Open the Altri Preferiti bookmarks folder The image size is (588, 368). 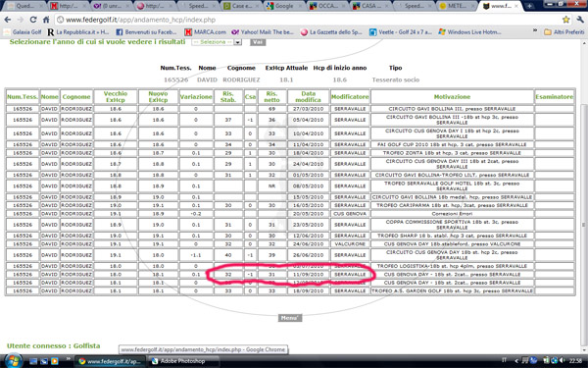(564, 32)
